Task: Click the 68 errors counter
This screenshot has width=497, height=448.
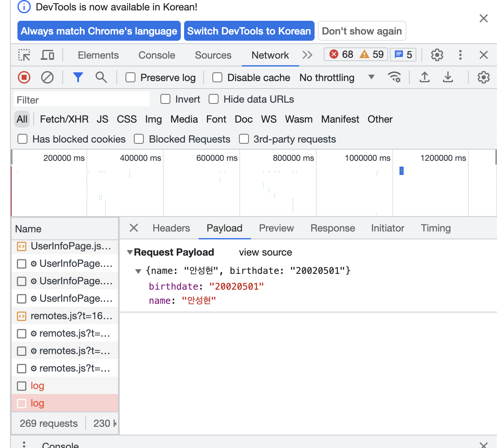Action: pos(341,54)
